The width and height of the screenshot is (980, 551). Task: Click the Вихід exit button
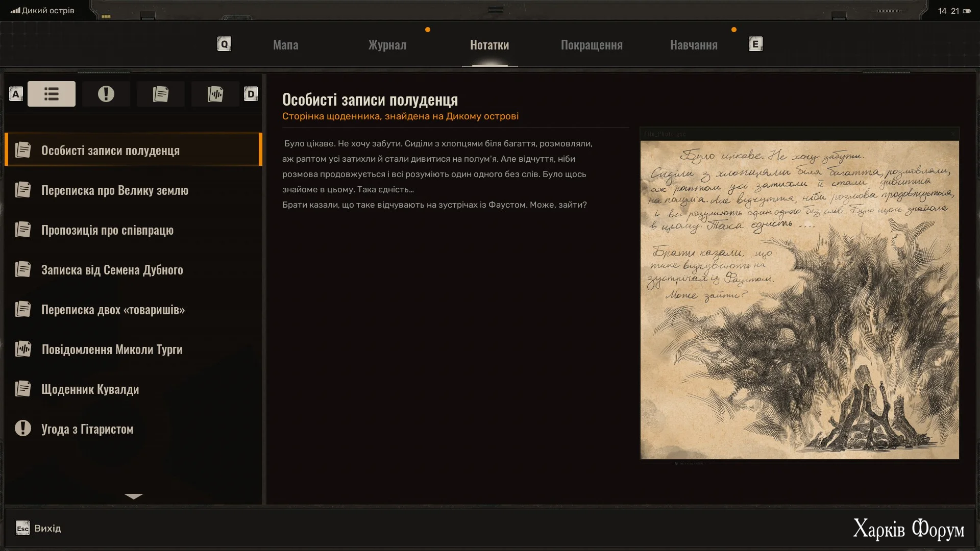point(47,528)
